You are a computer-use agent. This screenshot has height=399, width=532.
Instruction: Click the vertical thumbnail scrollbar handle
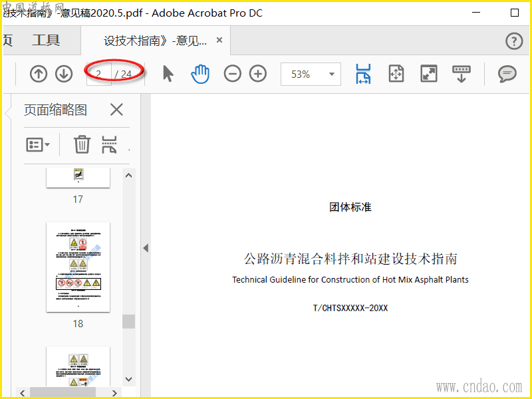tap(128, 321)
